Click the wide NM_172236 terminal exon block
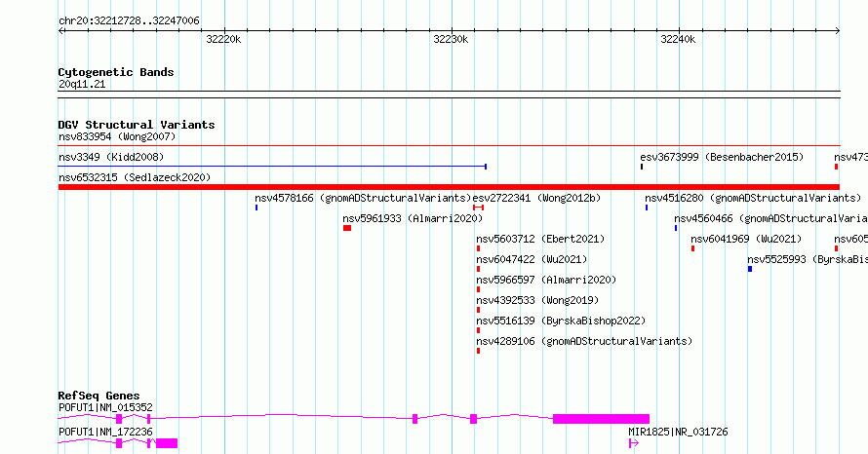This screenshot has width=868, height=454. tap(167, 443)
